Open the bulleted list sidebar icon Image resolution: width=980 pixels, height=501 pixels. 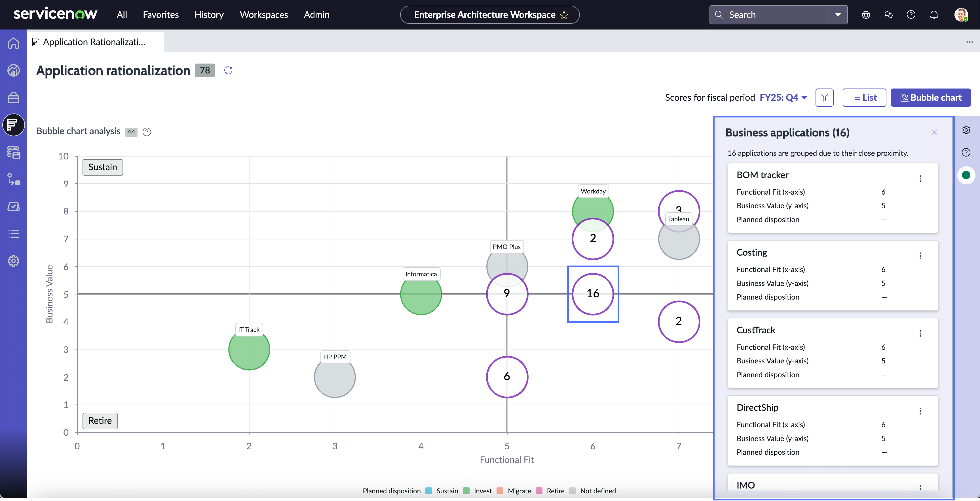(14, 234)
